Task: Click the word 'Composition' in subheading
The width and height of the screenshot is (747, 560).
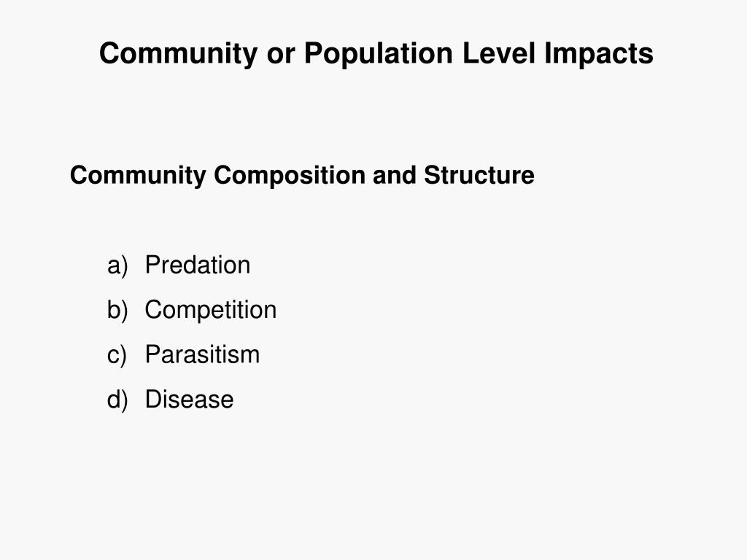Action: [x=290, y=176]
